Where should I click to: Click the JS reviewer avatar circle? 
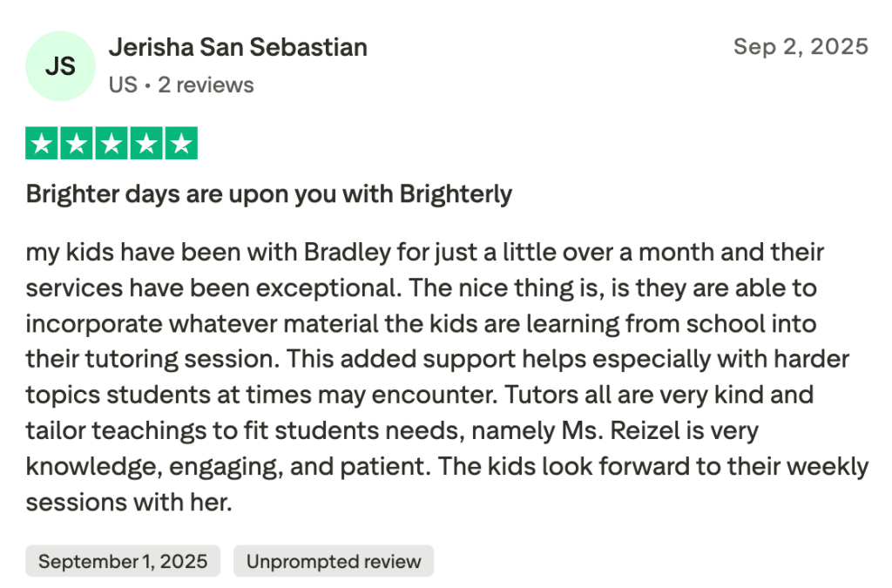(60, 66)
